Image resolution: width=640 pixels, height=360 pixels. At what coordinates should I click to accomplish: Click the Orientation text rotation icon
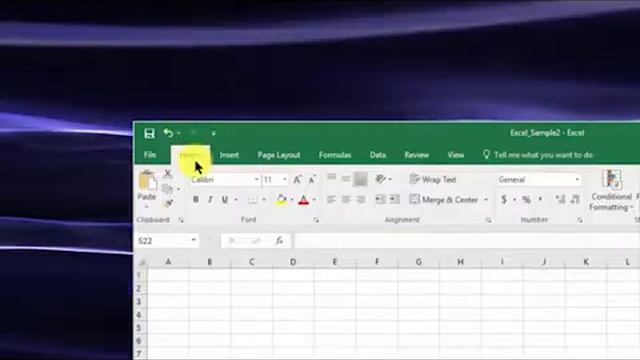(x=381, y=179)
